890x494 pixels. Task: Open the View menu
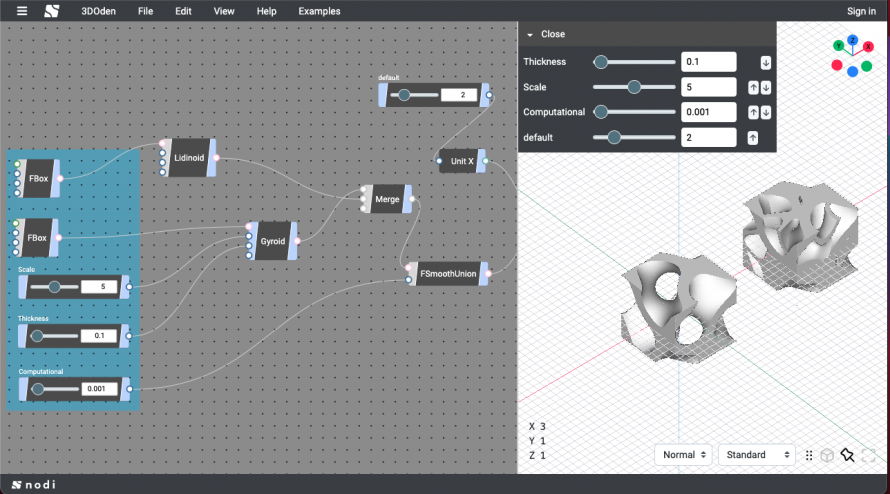coord(224,11)
